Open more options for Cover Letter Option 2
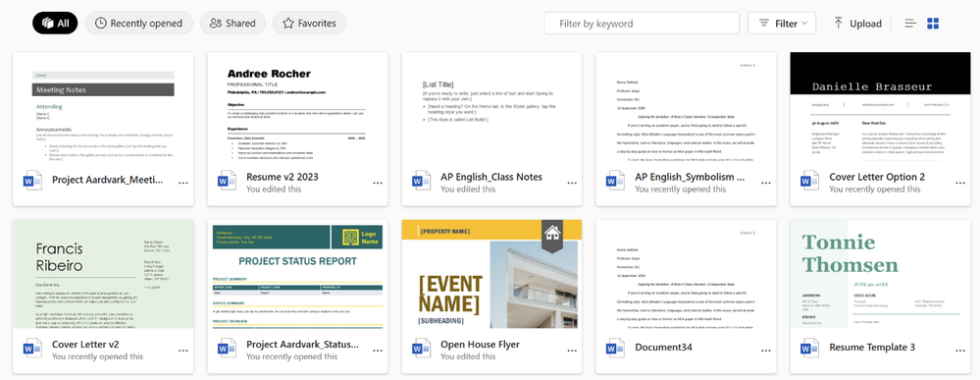 960,183
